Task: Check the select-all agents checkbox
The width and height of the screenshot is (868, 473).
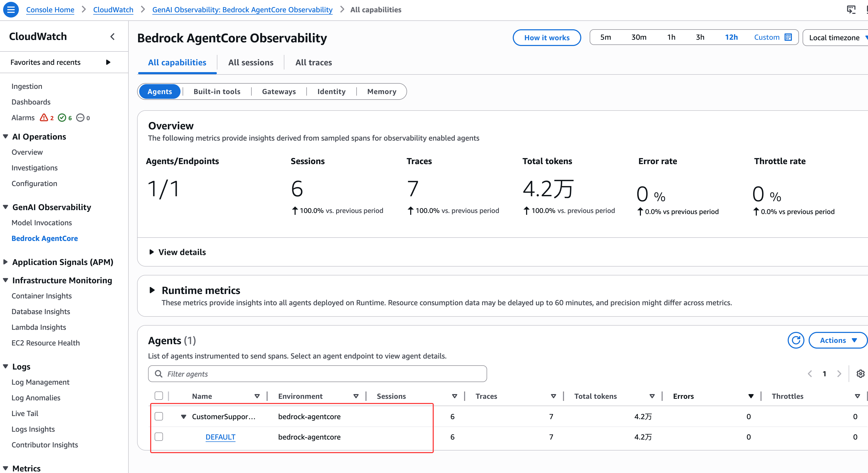Action: pos(159,396)
